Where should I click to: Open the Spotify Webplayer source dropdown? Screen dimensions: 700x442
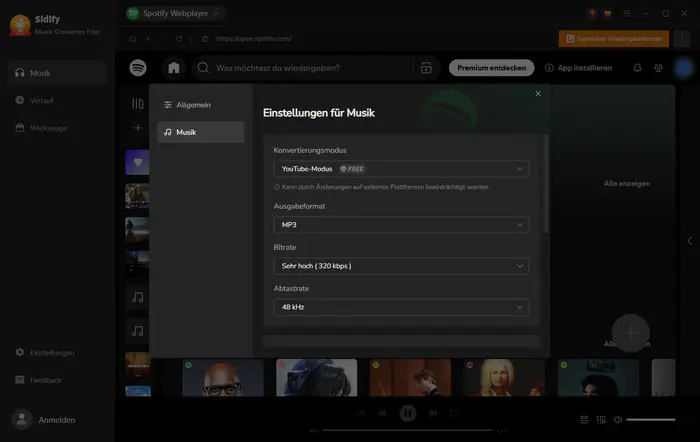tap(175, 13)
